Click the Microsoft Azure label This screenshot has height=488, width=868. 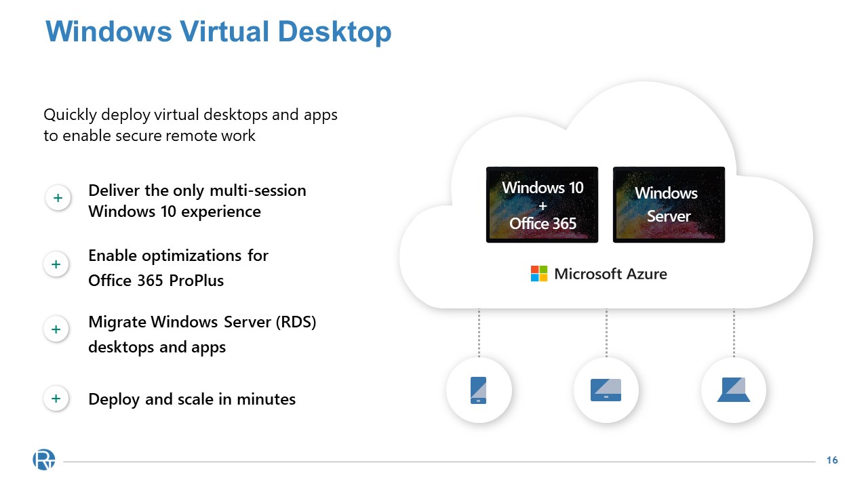(611, 274)
